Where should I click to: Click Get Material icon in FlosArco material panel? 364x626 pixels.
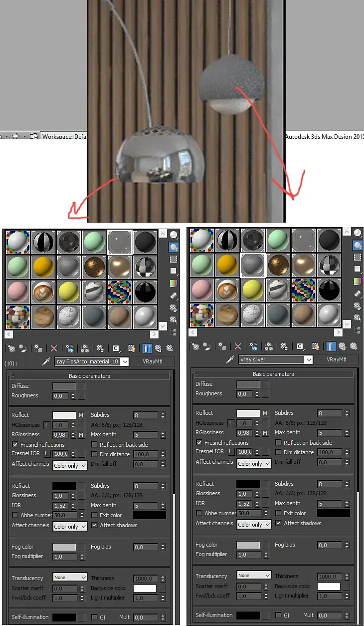[11, 348]
